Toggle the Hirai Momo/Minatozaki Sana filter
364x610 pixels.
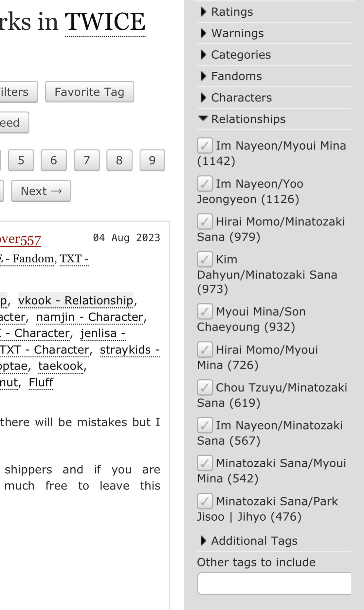click(x=205, y=222)
